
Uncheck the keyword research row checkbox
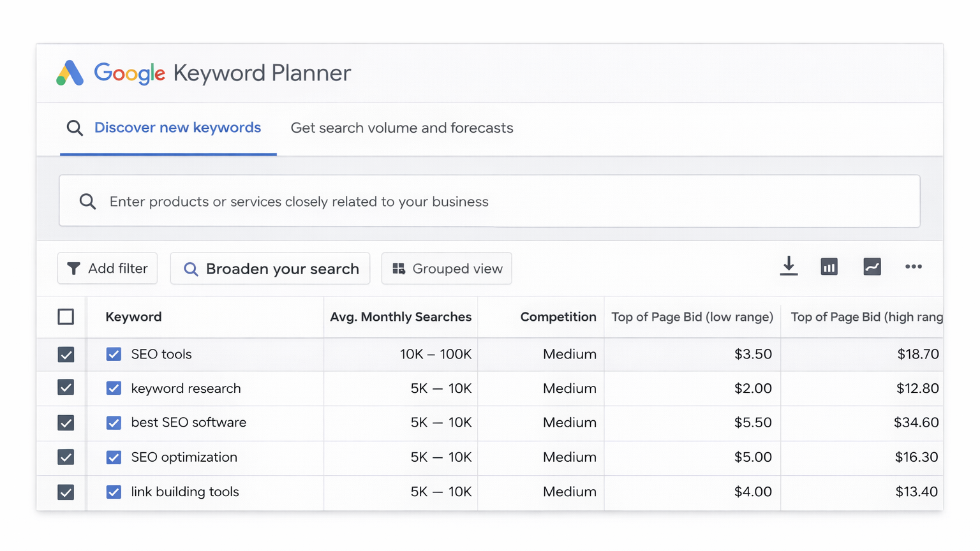click(114, 388)
